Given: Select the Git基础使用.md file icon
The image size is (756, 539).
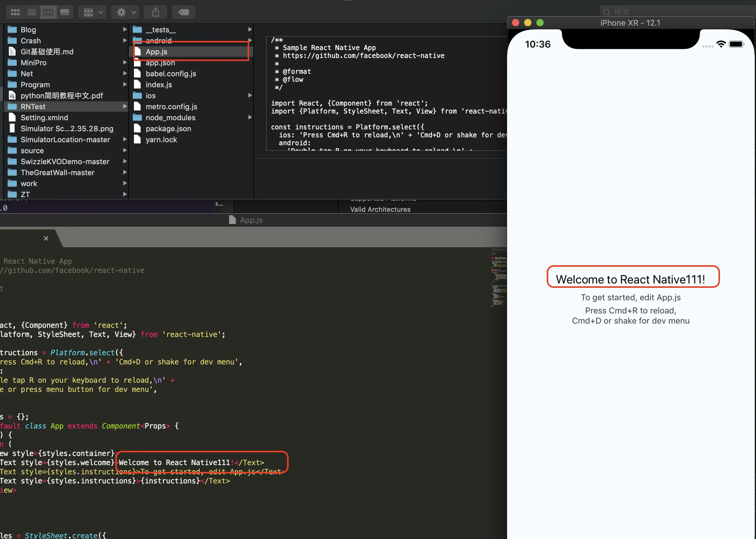Looking at the screenshot, I should [x=12, y=52].
